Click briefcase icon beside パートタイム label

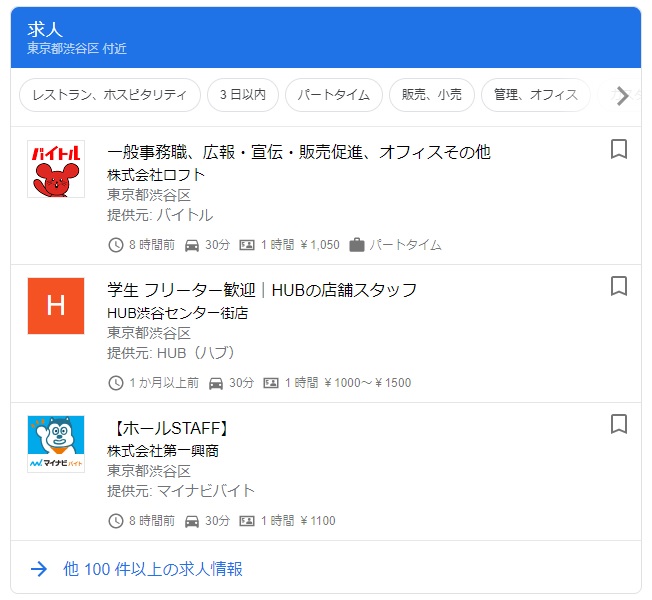click(356, 244)
